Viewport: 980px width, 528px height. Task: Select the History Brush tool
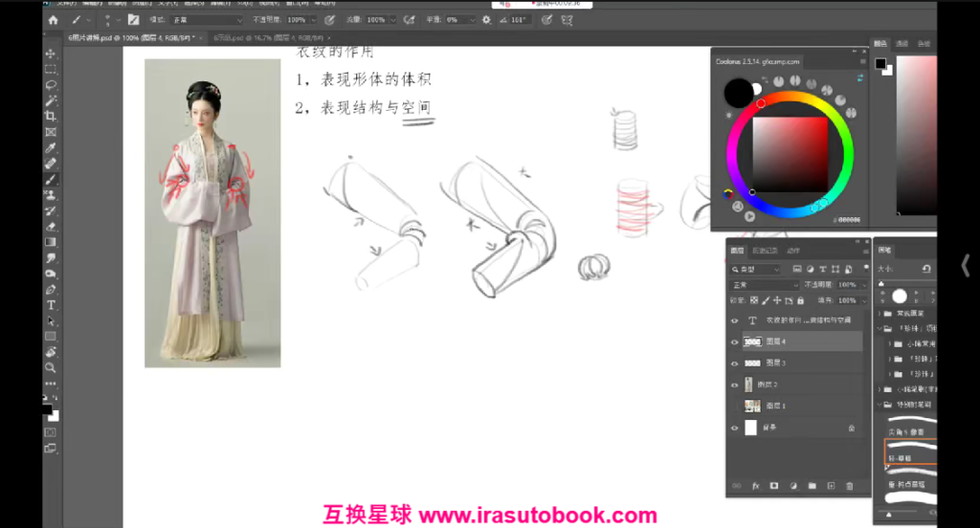pos(51,210)
